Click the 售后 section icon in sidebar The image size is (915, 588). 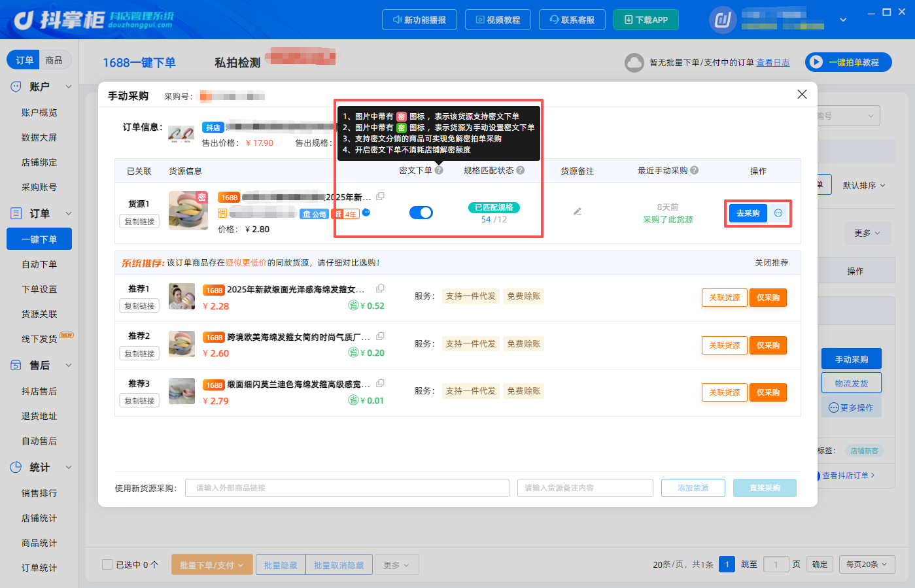click(x=16, y=365)
